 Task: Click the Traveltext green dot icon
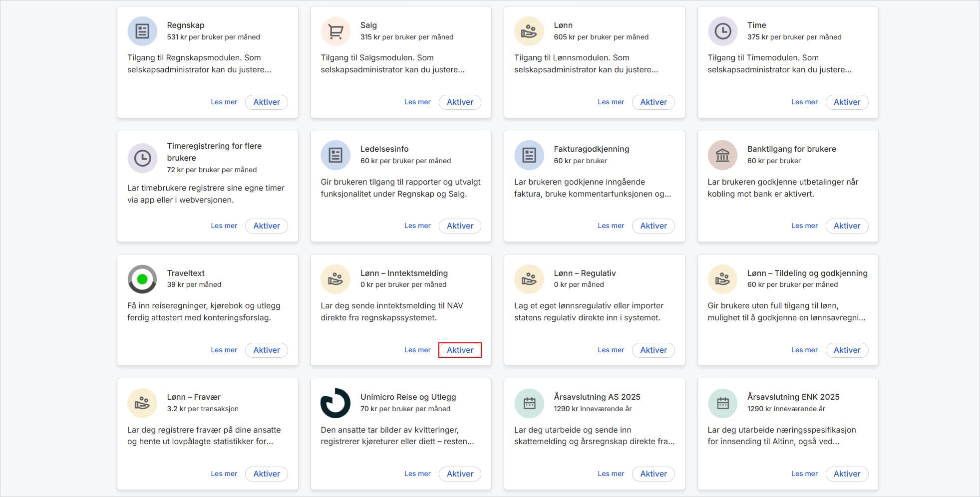(x=142, y=279)
